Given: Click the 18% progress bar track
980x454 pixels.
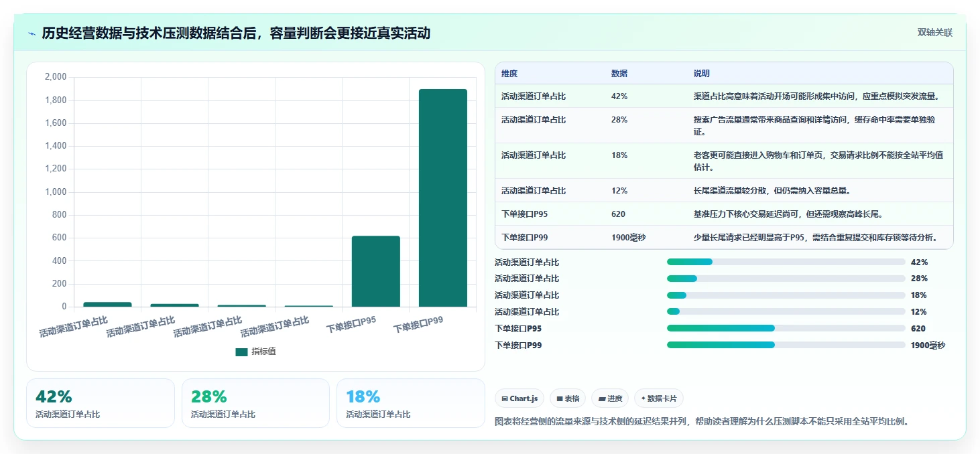Looking at the screenshot, I should (x=786, y=295).
